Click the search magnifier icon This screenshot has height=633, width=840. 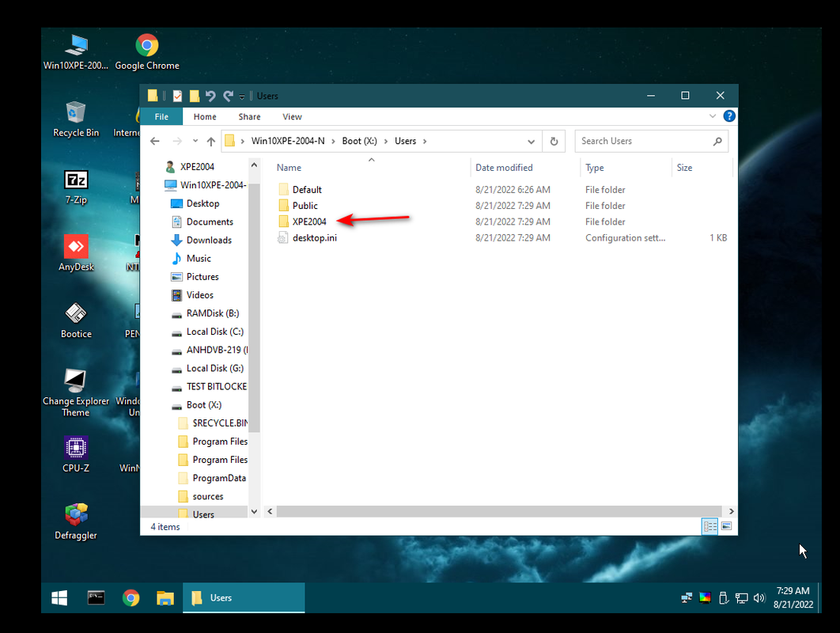pyautogui.click(x=717, y=141)
